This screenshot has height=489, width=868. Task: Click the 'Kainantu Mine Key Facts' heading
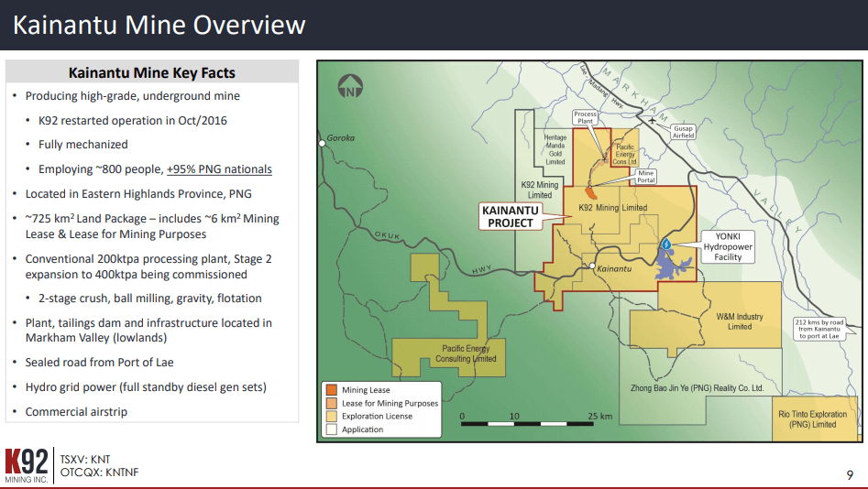[151, 73]
